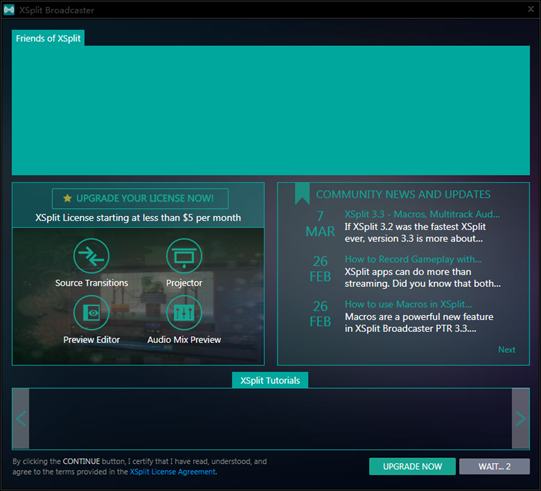The image size is (541, 491).
Task: Select the XSplit Tutorials tab
Action: (x=270, y=380)
